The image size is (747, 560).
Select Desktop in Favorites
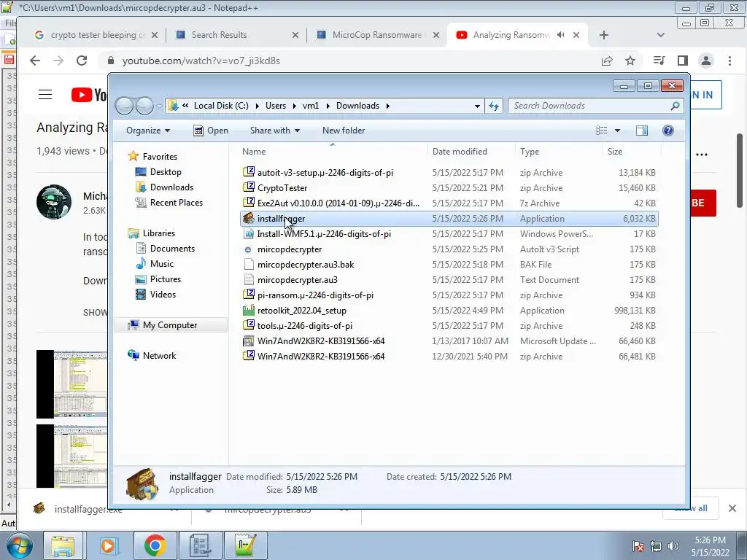(x=166, y=172)
